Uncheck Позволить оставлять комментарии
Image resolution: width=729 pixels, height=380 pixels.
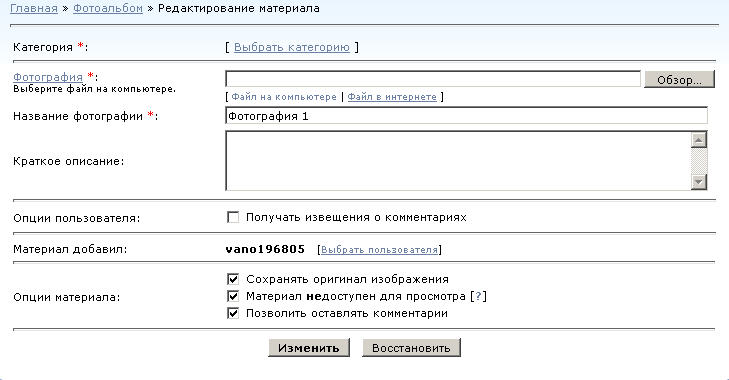click(x=233, y=313)
